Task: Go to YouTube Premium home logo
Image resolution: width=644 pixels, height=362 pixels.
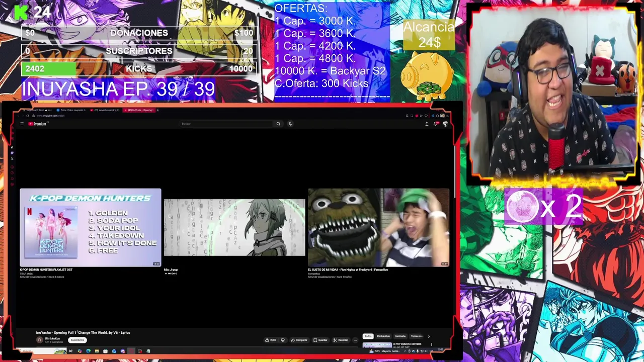Action: coord(38,124)
